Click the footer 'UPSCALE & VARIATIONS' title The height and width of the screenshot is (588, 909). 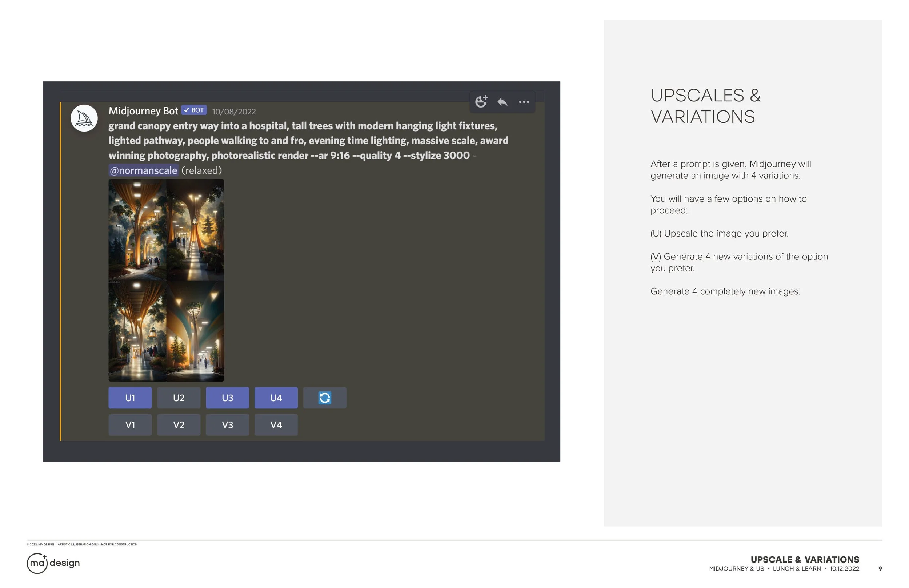[805, 559]
